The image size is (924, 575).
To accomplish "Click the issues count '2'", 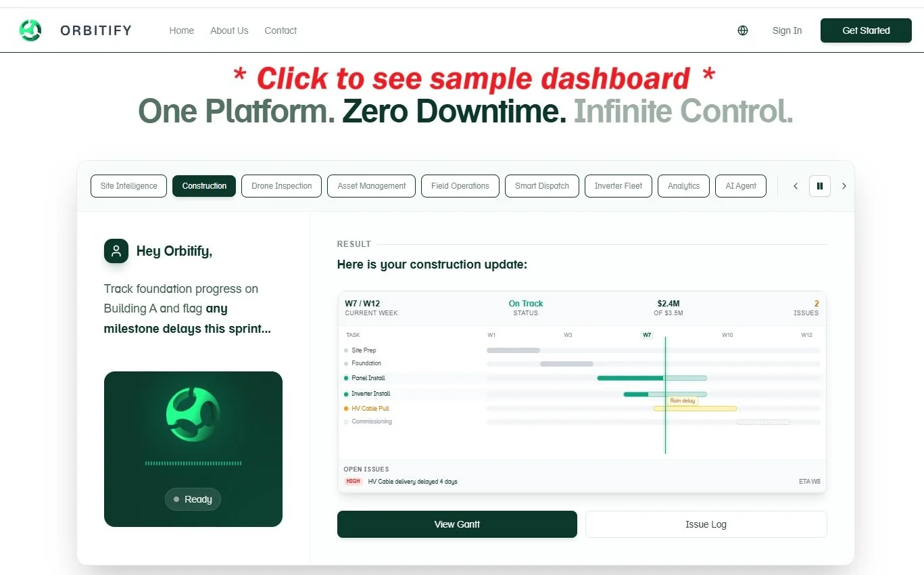I will [x=817, y=304].
